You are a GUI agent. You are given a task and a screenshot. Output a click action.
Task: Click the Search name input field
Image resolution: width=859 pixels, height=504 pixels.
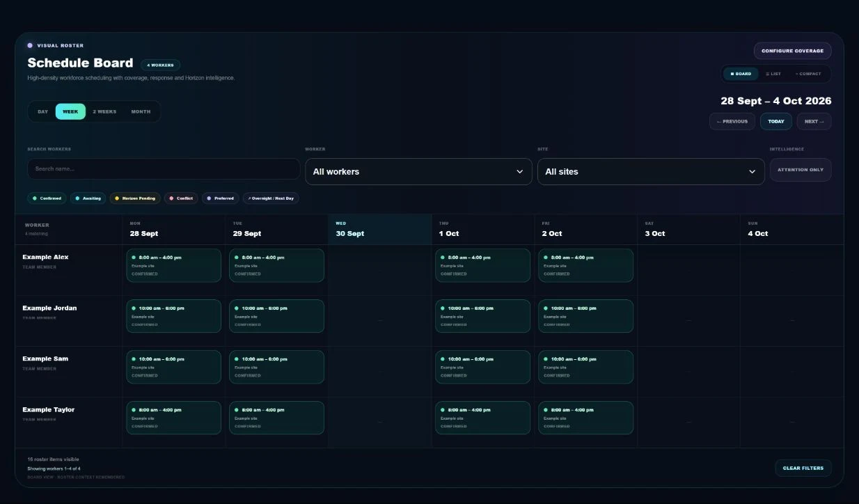164,169
